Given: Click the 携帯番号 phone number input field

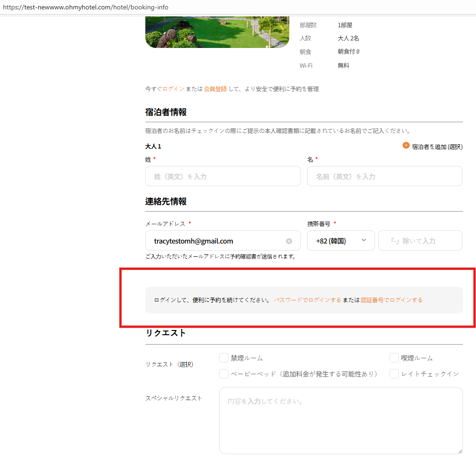Looking at the screenshot, I should click(x=420, y=241).
